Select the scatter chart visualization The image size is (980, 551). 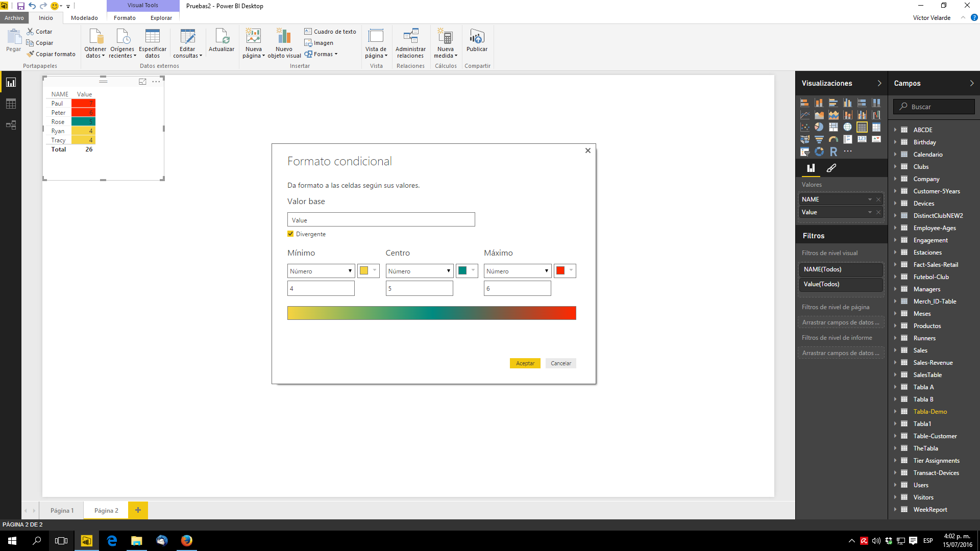(804, 127)
